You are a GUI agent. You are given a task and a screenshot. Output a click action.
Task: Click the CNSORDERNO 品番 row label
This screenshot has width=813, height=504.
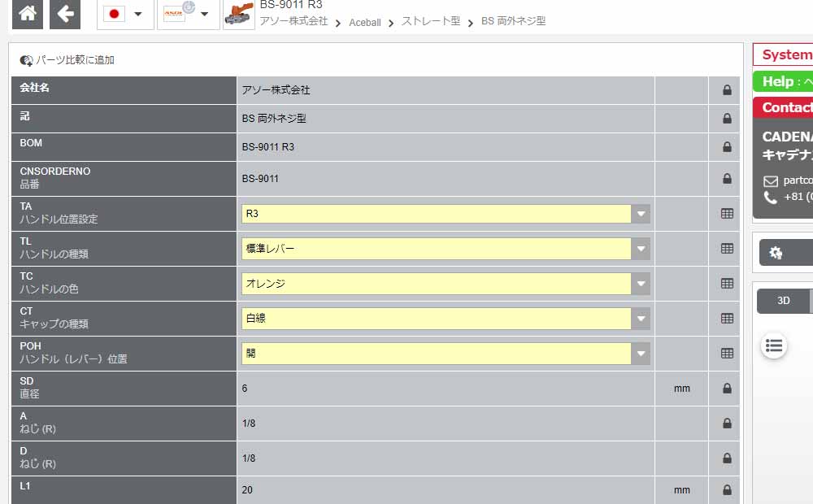coord(55,178)
